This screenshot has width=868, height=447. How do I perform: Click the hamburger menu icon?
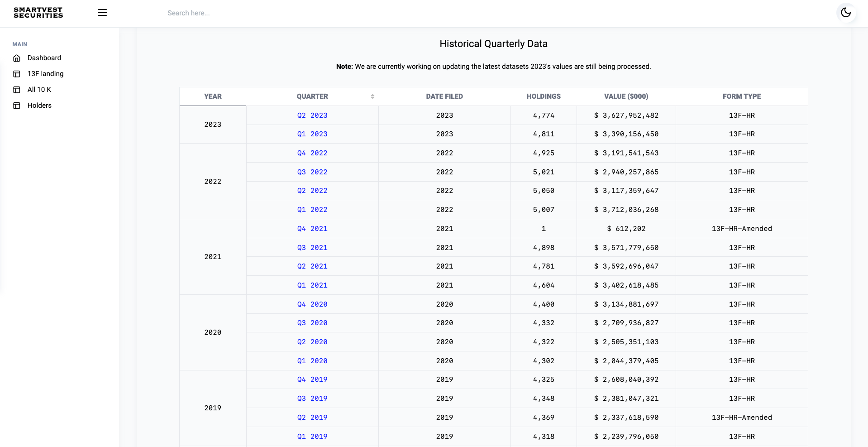102,13
